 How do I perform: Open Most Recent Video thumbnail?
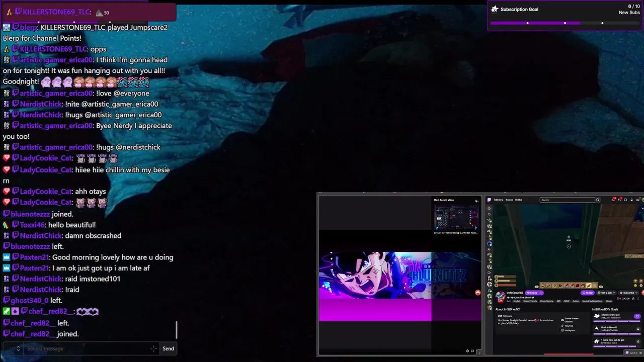456,217
